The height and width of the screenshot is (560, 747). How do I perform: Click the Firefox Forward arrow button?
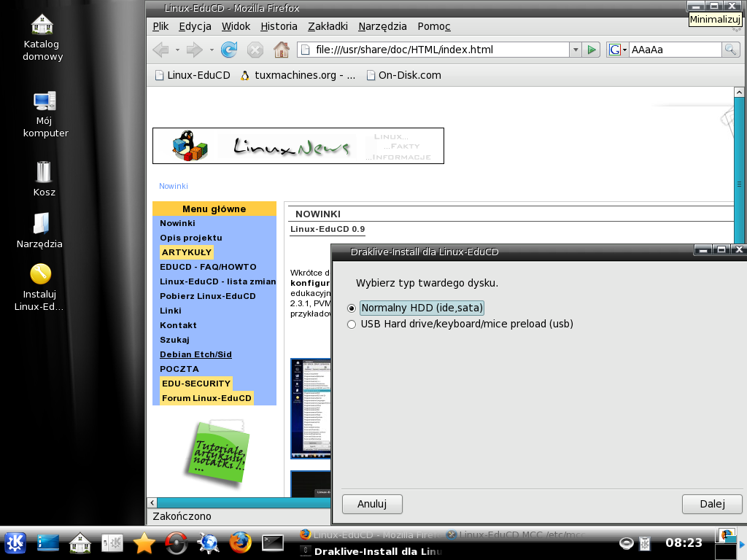point(194,50)
